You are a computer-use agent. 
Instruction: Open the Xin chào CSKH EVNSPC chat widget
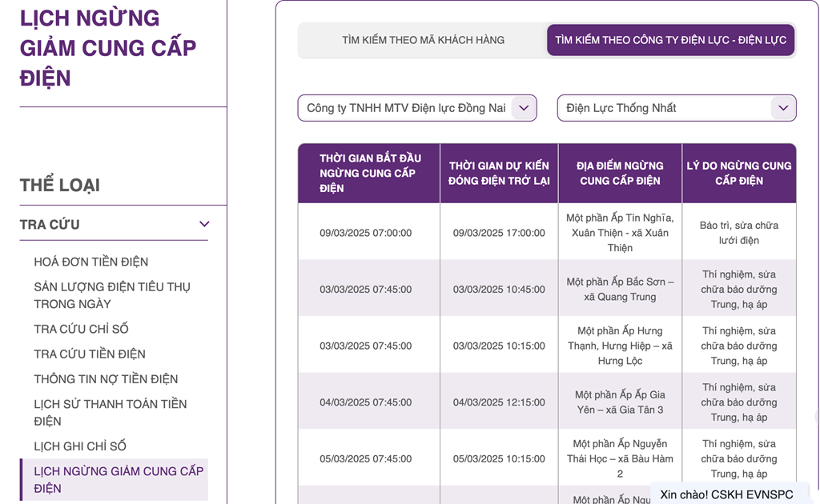[734, 494]
